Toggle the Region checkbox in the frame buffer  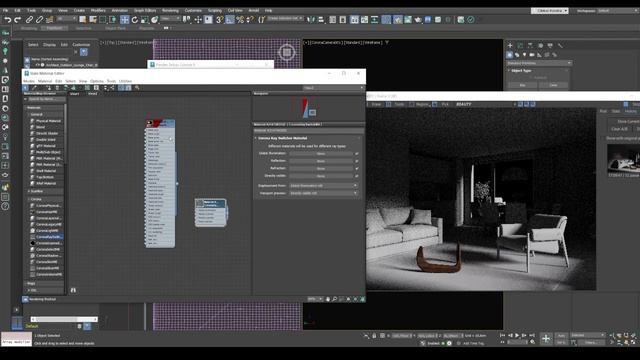pos(411,104)
